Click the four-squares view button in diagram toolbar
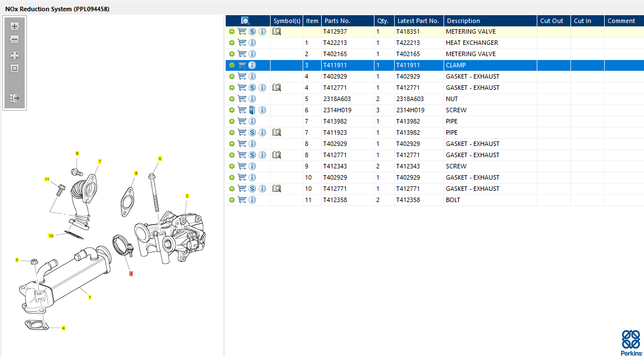Image resolution: width=644 pixels, height=357 pixels. click(15, 56)
